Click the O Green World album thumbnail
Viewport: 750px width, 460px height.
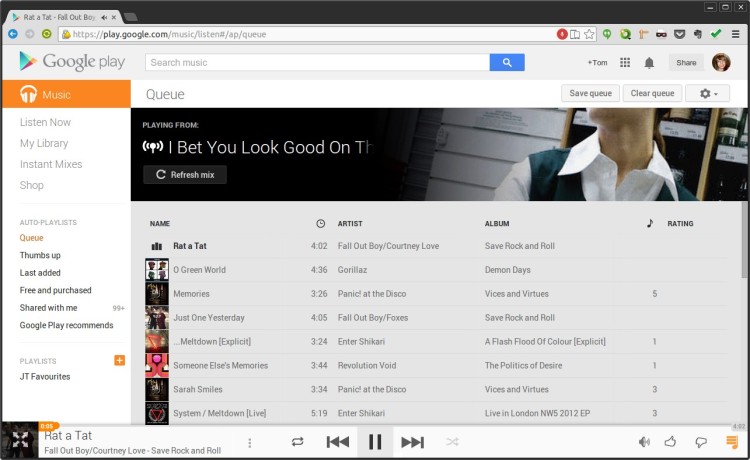click(x=157, y=270)
